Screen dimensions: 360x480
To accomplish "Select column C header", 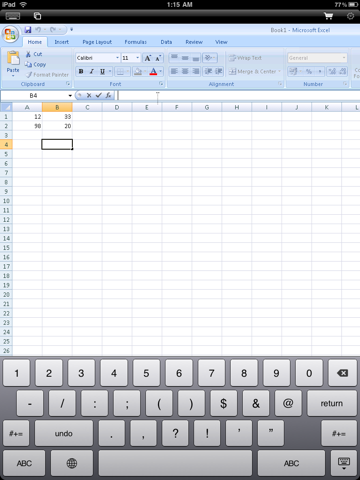I will pos(87,107).
